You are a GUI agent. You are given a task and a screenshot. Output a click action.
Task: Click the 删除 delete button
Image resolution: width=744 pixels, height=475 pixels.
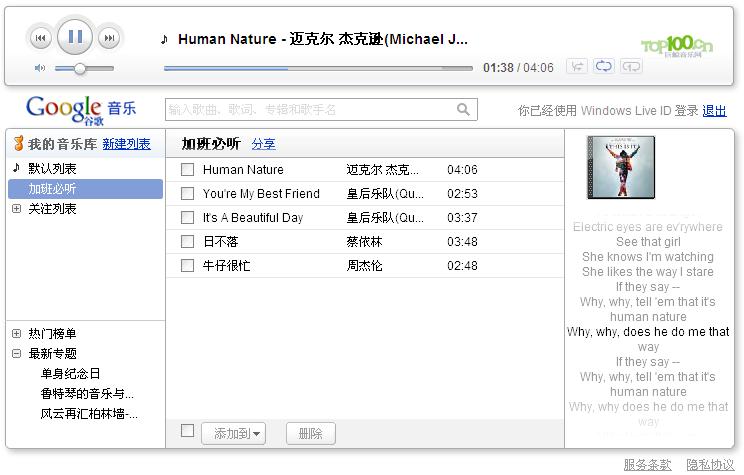point(311,433)
